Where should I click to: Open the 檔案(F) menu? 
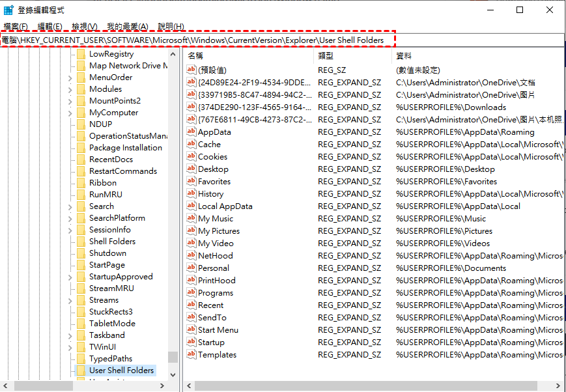(x=16, y=26)
